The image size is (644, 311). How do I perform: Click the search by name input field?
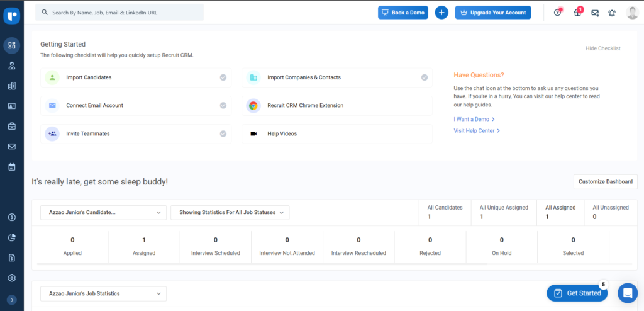(119, 13)
